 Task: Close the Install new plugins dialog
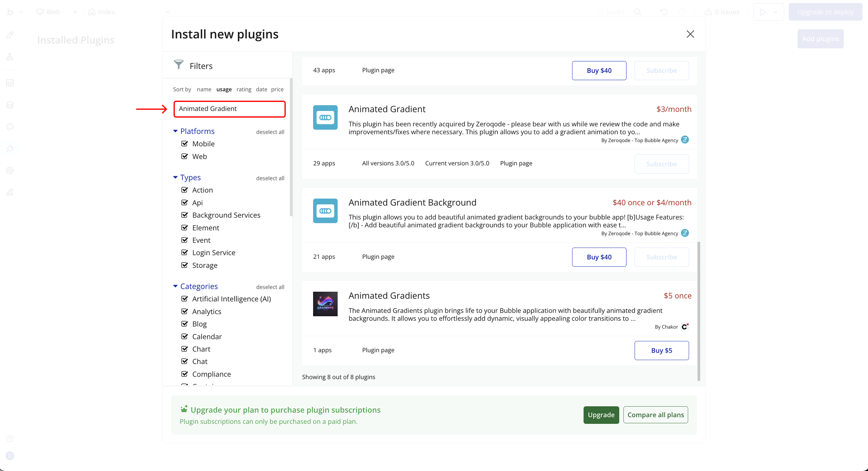[x=690, y=34]
